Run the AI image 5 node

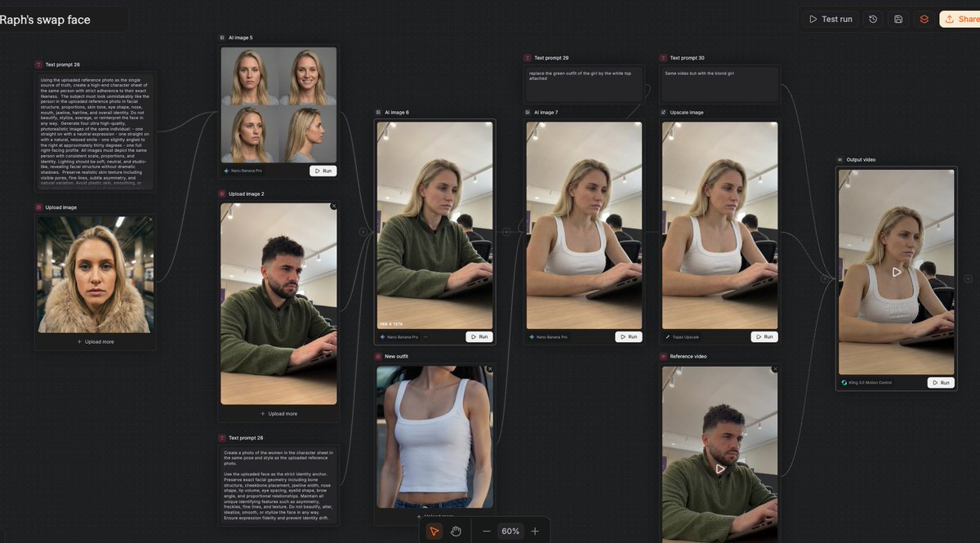pyautogui.click(x=323, y=171)
